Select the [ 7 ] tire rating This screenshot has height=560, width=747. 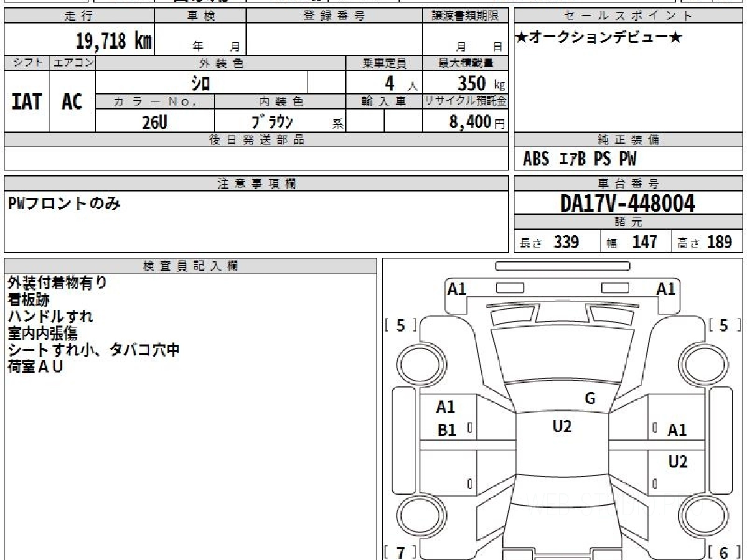pos(401,553)
